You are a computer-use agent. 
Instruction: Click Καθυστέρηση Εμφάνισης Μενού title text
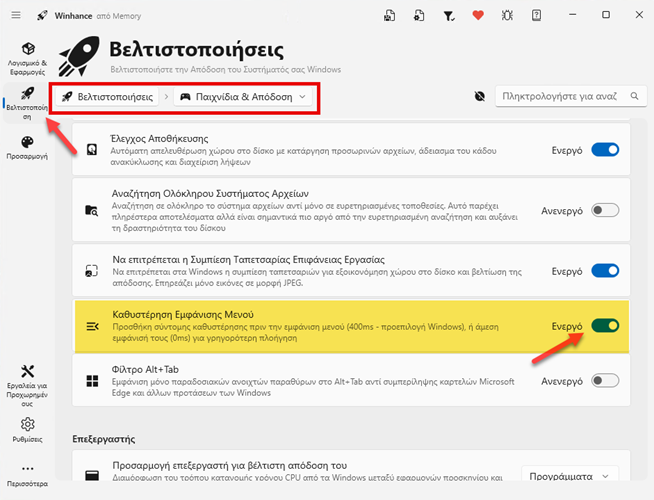tap(183, 314)
